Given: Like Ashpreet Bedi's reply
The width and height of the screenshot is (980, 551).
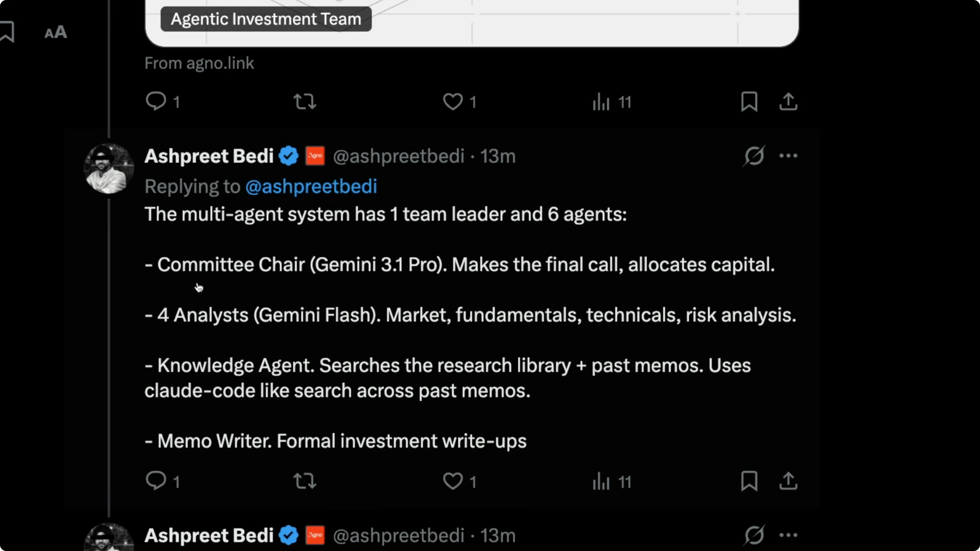Looking at the screenshot, I should coord(453,481).
